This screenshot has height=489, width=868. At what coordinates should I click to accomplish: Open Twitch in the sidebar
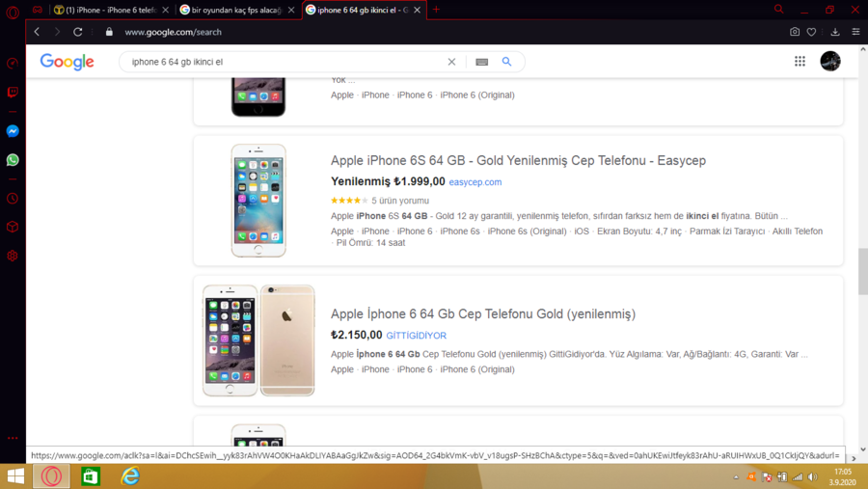13,92
